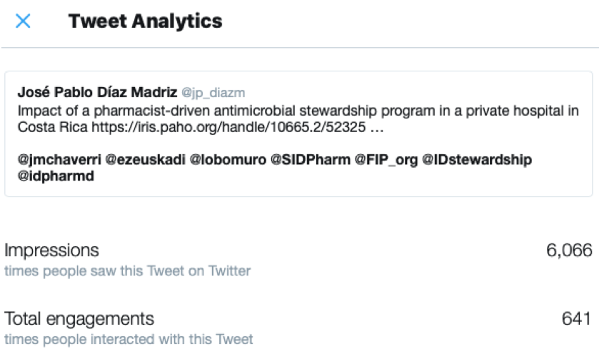The height and width of the screenshot is (364, 599).
Task: Click the Costa Rica text in tweet
Action: 53,127
